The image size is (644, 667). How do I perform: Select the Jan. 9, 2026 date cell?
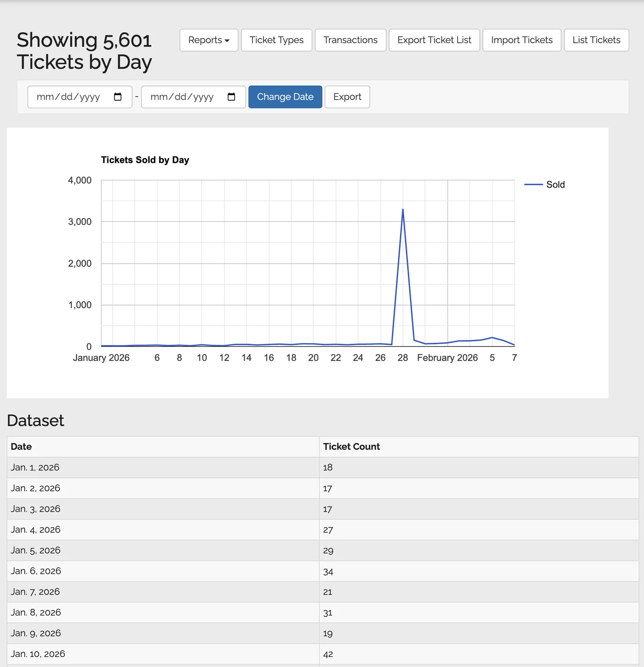(163, 633)
